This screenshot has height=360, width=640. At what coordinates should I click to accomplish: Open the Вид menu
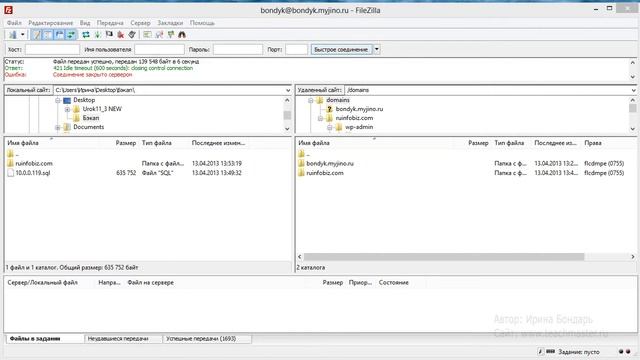(85, 23)
